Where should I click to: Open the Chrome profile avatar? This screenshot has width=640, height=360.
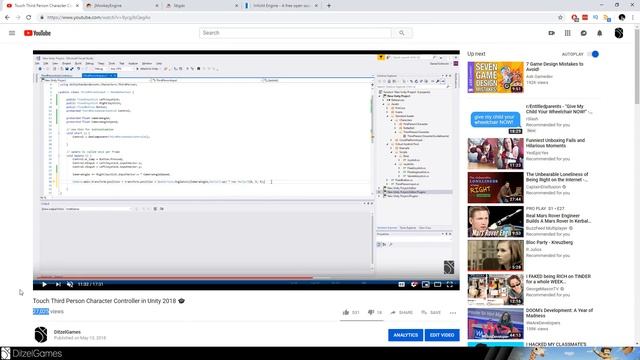pos(622,18)
